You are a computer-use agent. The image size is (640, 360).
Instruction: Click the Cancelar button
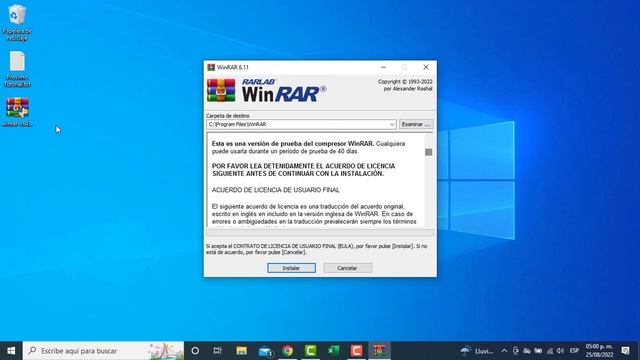click(x=347, y=268)
